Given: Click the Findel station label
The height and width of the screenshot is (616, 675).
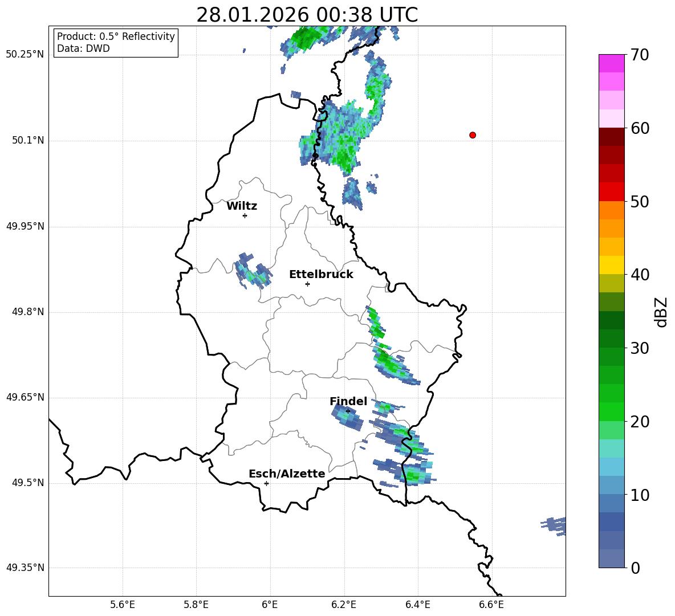Looking at the screenshot, I should coord(348,401).
